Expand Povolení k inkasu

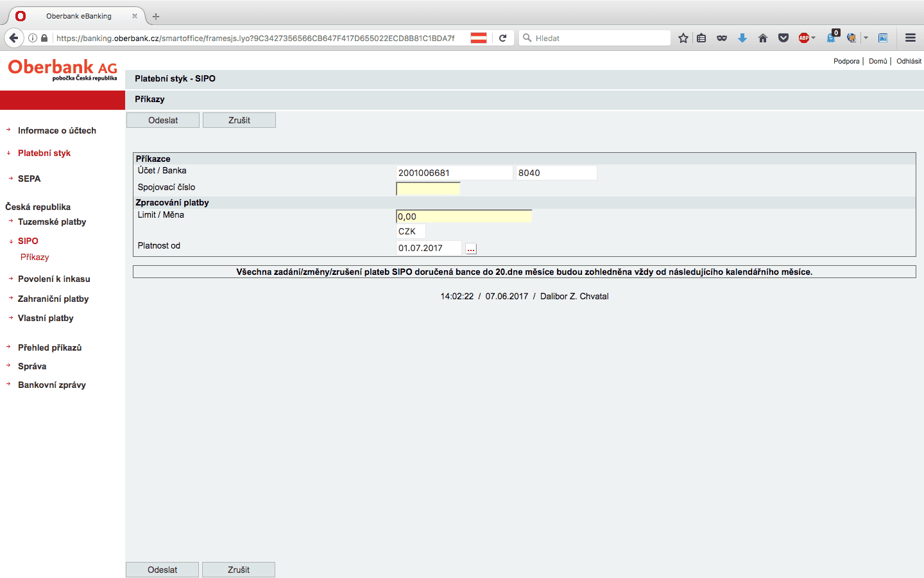tap(54, 279)
